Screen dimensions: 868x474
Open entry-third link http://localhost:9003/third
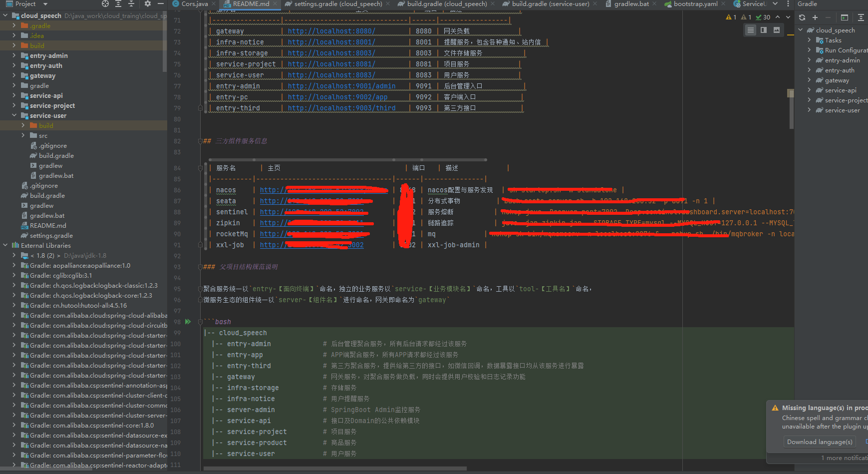(341, 108)
